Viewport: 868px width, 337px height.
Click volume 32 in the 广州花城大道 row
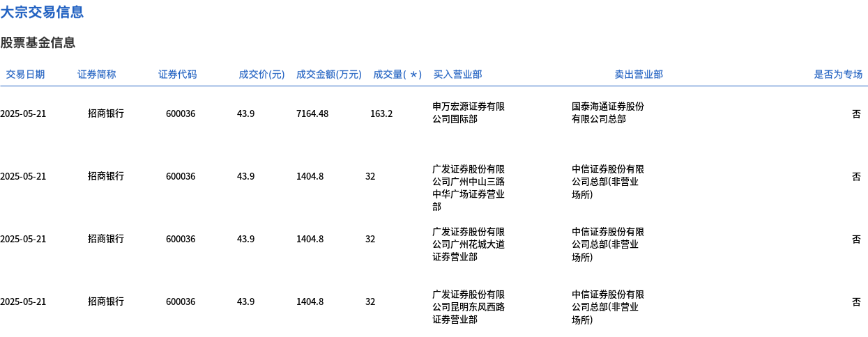(370, 239)
